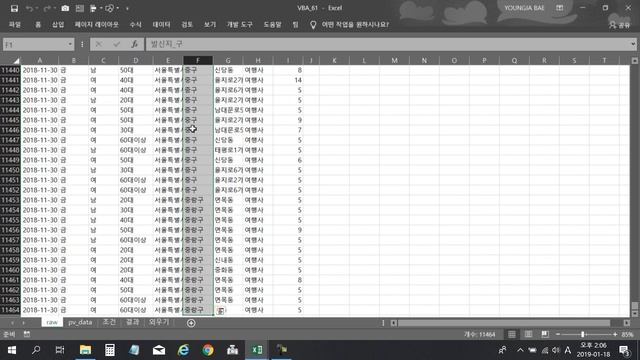The width and height of the screenshot is (640, 360).
Task: Switch to the 조건 sheet tab
Action: (109, 322)
